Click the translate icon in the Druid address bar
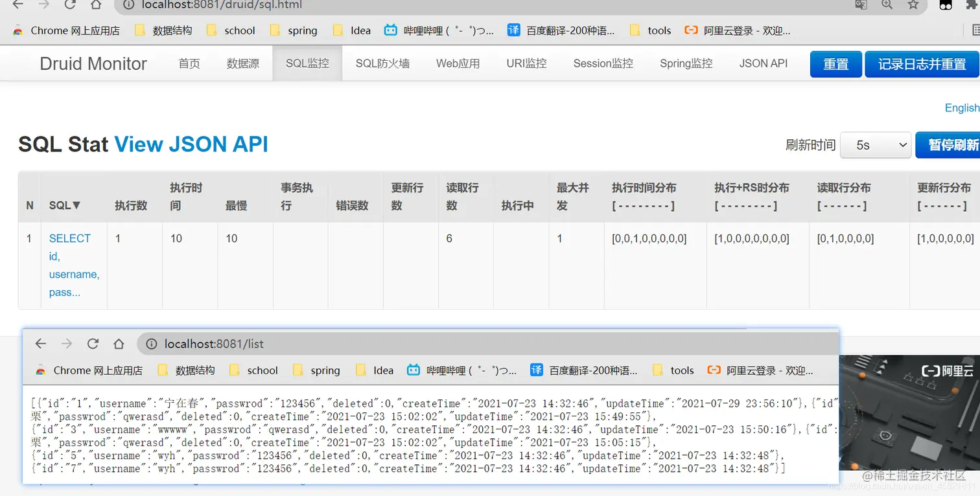 pos(861,5)
